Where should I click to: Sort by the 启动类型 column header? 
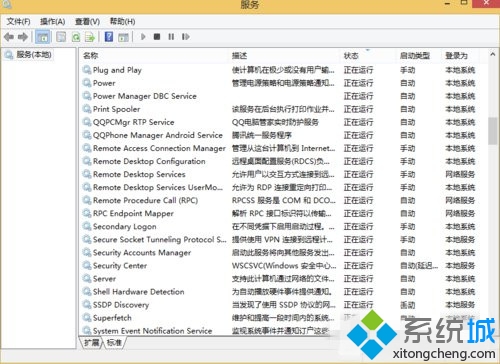click(x=415, y=56)
